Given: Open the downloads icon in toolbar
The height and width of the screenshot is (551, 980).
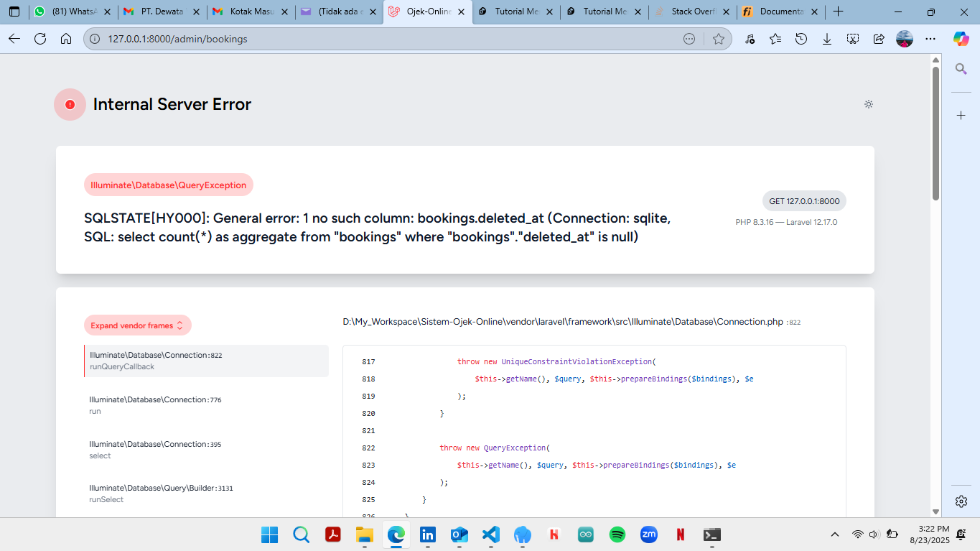Looking at the screenshot, I should (x=827, y=39).
